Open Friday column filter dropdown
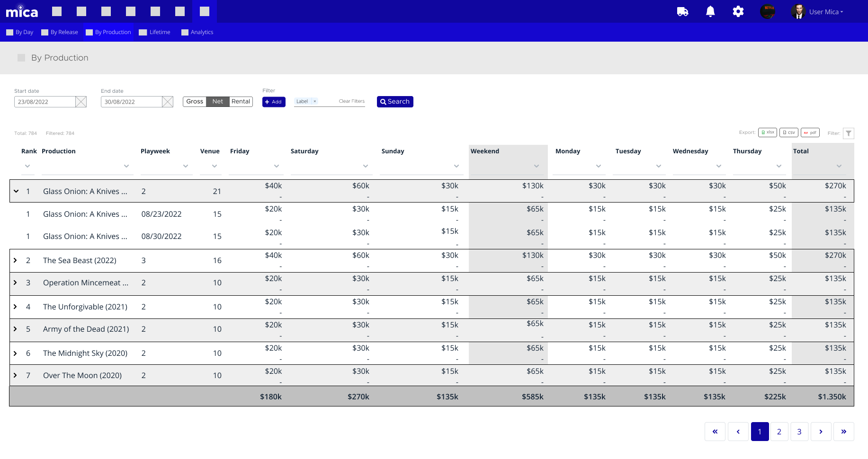The width and height of the screenshot is (868, 459). pos(277,166)
